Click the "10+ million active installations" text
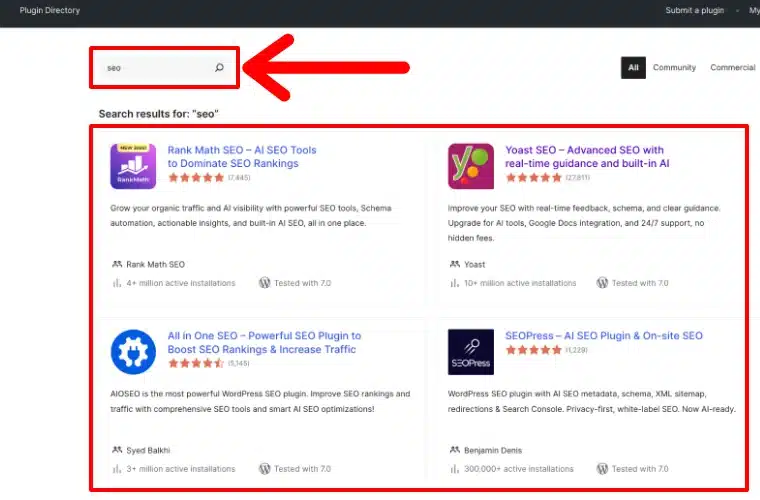Screen dimensions: 760x500 pyautogui.click(x=520, y=283)
